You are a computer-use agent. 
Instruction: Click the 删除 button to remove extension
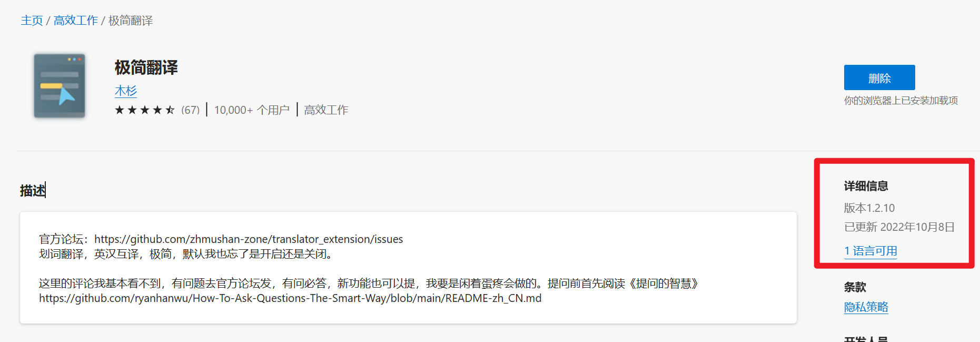click(879, 77)
